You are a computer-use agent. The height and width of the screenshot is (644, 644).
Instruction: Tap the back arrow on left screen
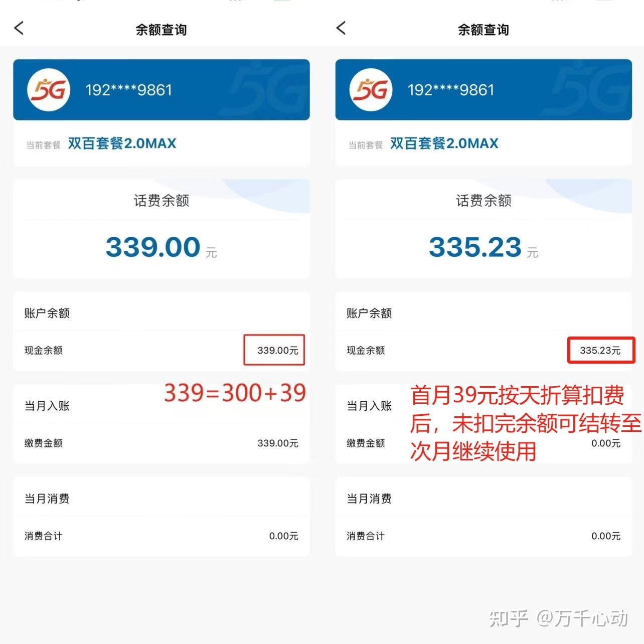pos(19,28)
